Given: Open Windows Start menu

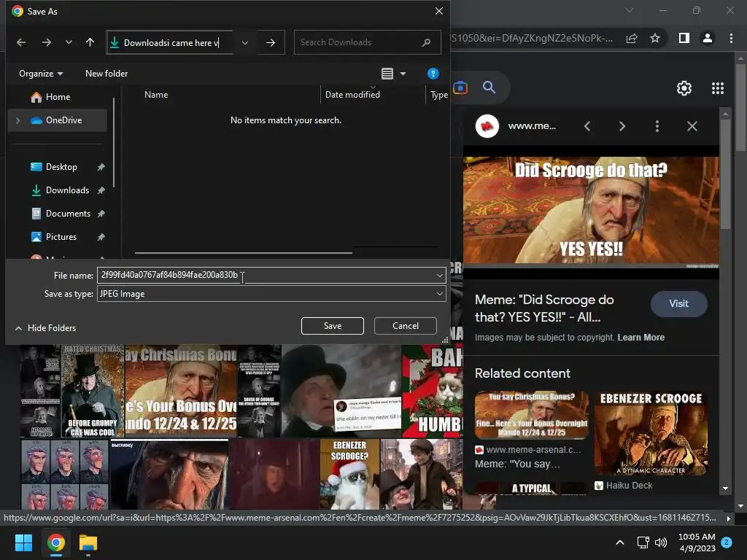Looking at the screenshot, I should (x=23, y=542).
